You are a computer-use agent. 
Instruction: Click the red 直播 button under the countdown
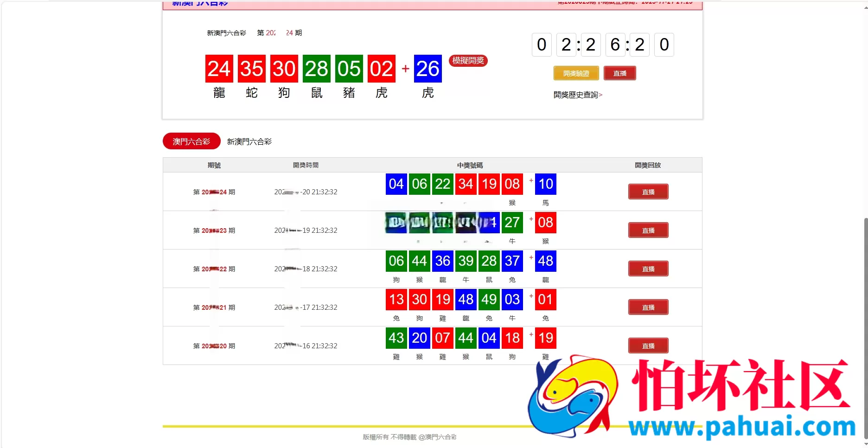[620, 73]
